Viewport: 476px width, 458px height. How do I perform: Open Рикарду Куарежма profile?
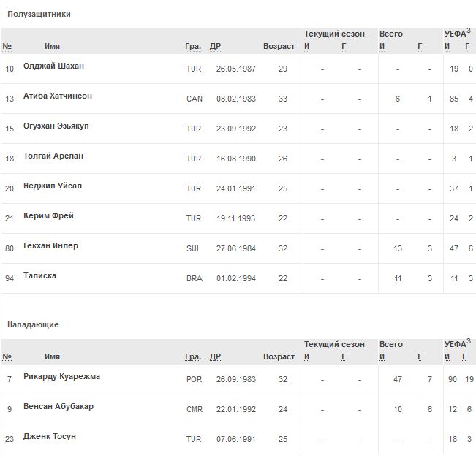click(x=62, y=377)
